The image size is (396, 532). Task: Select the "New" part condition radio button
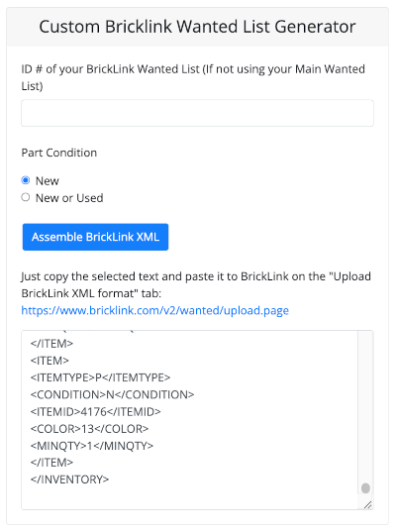tap(26, 180)
